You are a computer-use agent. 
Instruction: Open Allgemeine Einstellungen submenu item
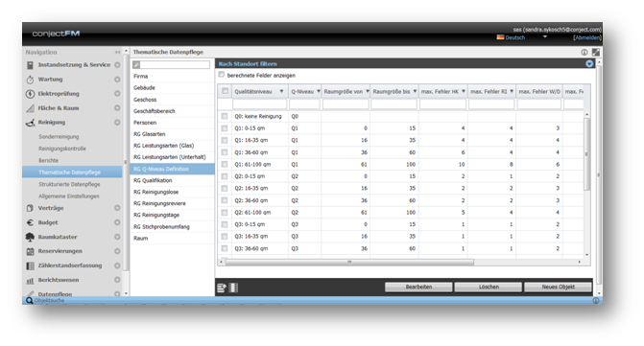point(69,196)
